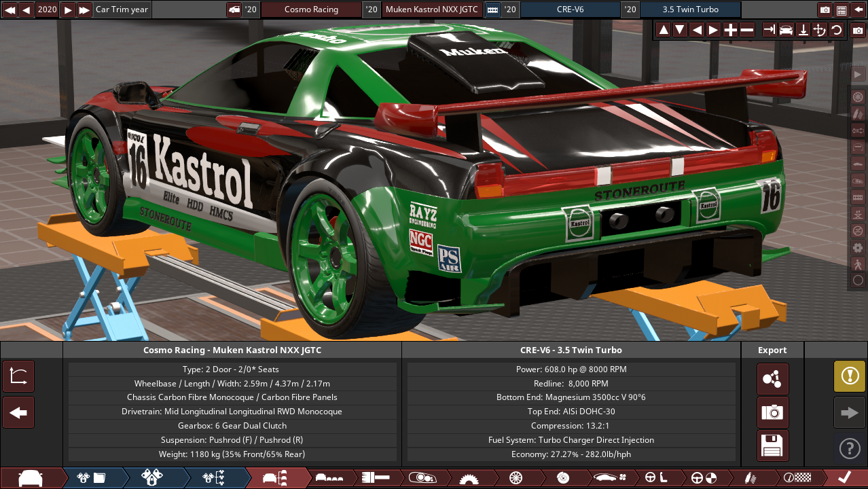Open the question mark help button
Viewport: 868px width, 489px height.
pyautogui.click(x=850, y=448)
